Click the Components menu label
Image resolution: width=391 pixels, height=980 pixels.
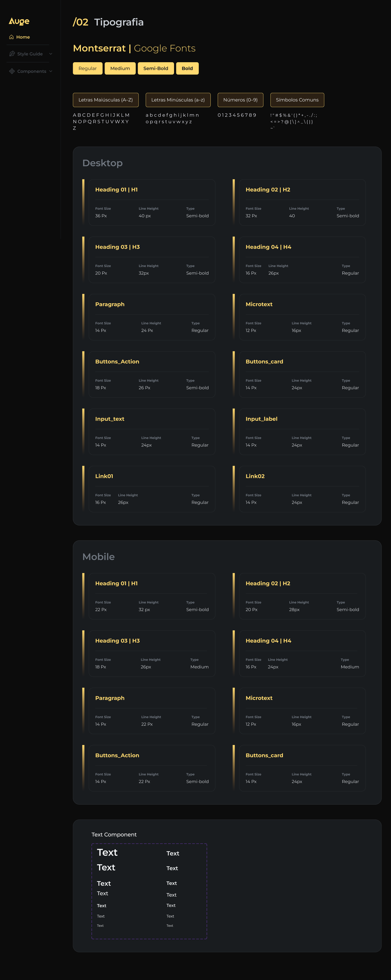[31, 71]
